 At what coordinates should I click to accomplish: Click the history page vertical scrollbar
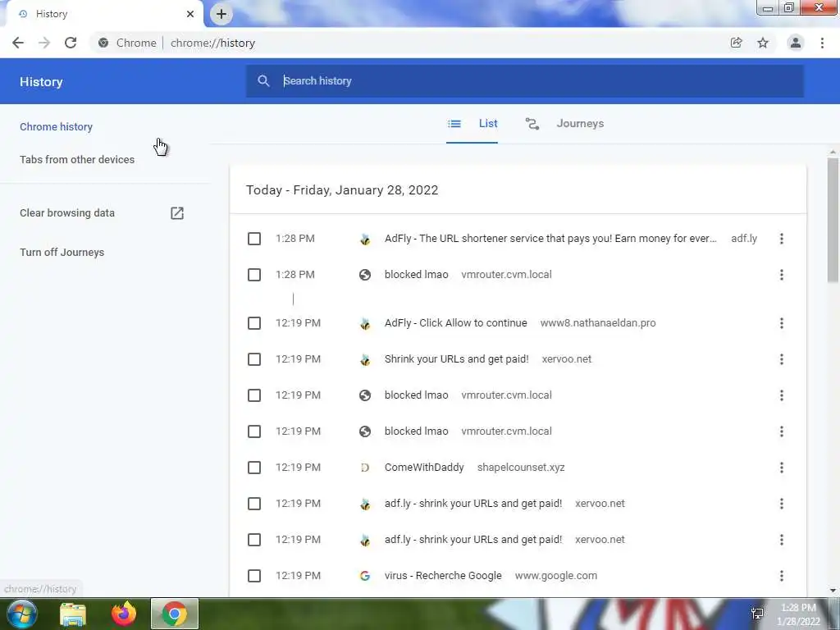pos(833,220)
